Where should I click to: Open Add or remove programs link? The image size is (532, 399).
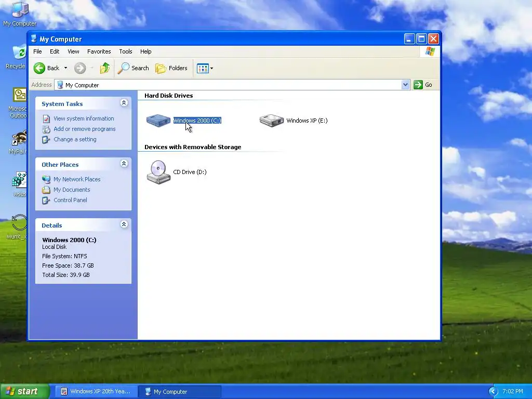tap(85, 129)
